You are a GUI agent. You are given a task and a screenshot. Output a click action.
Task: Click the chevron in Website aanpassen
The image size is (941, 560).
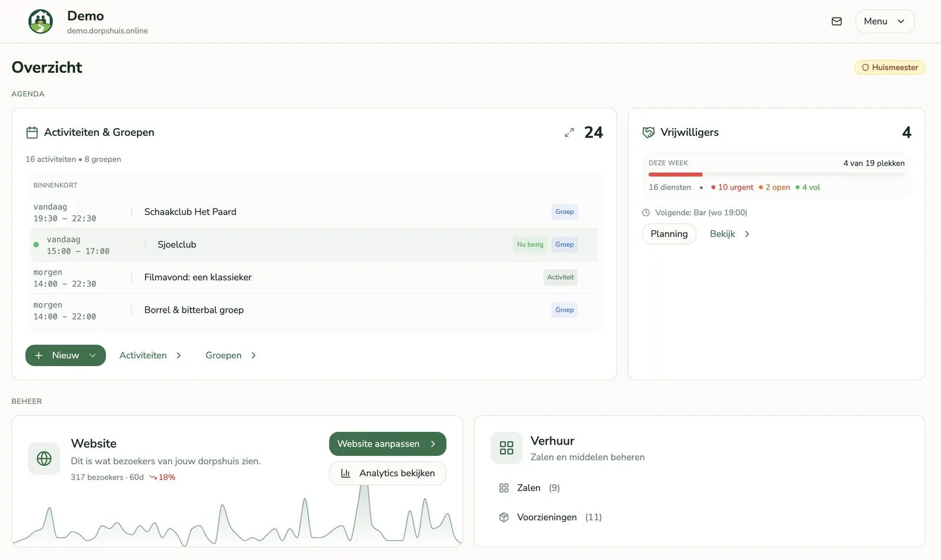pos(433,444)
